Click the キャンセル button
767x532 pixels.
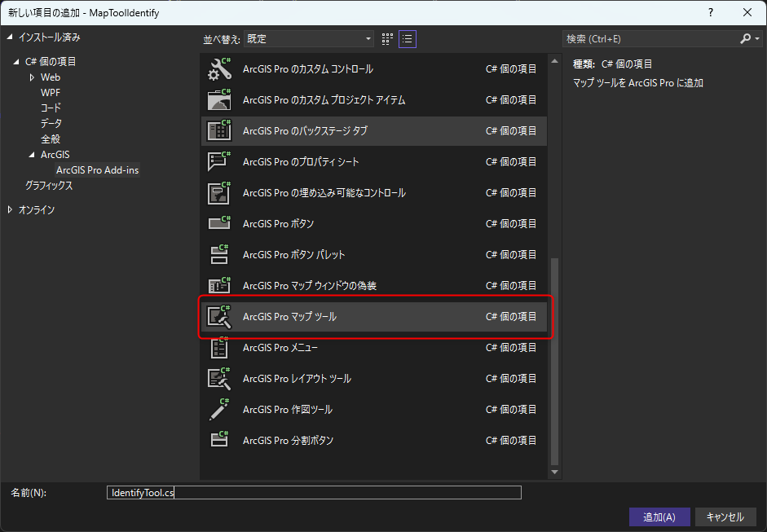point(725,517)
